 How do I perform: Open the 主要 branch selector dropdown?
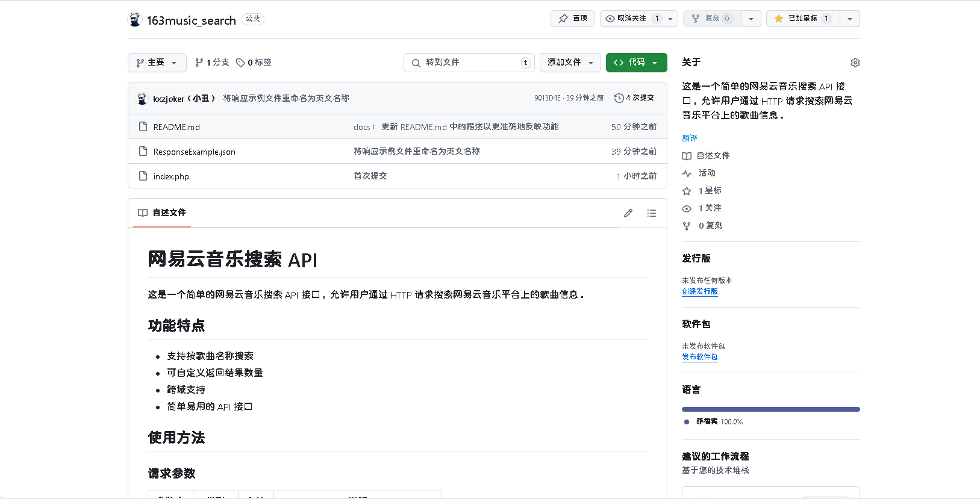tap(157, 63)
